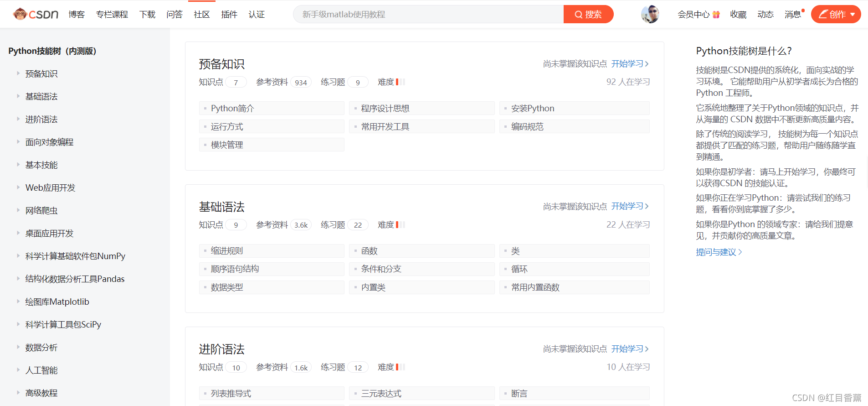Open the 程序设计思想 knowledge point
Viewport: 868px width, 406px height.
[x=422, y=108]
